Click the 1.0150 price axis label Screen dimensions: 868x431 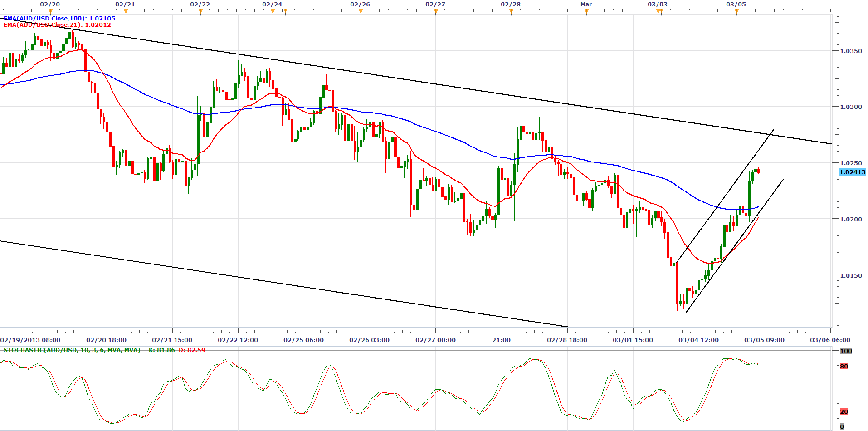[851, 275]
